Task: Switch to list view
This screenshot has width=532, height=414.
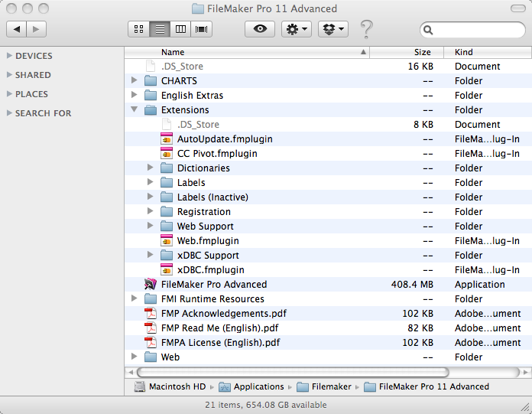Action: pyautogui.click(x=160, y=29)
